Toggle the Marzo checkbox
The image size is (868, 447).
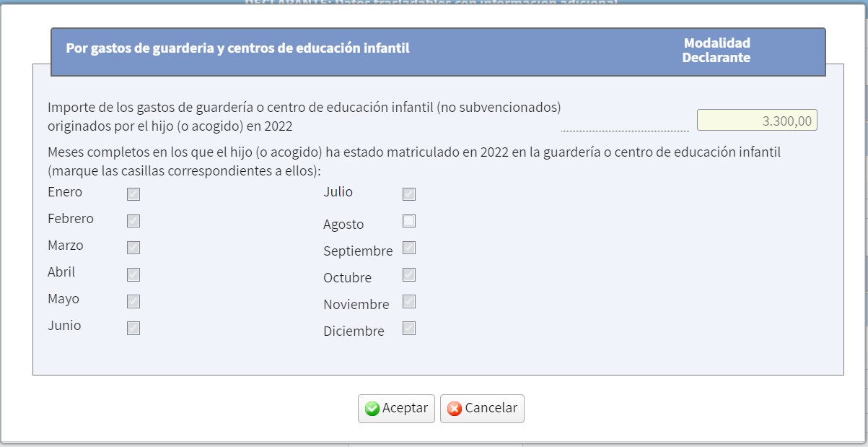pyautogui.click(x=133, y=248)
